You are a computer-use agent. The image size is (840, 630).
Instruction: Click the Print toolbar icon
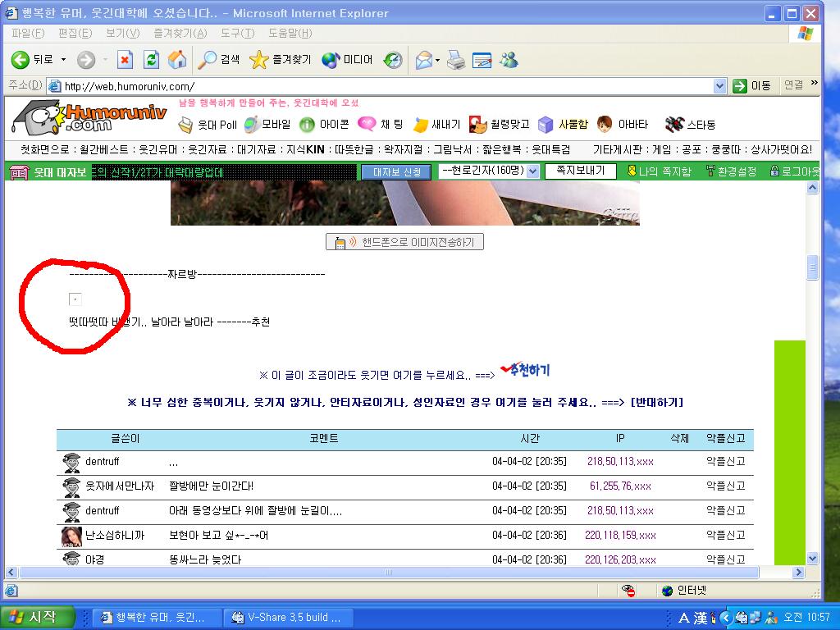[456, 59]
